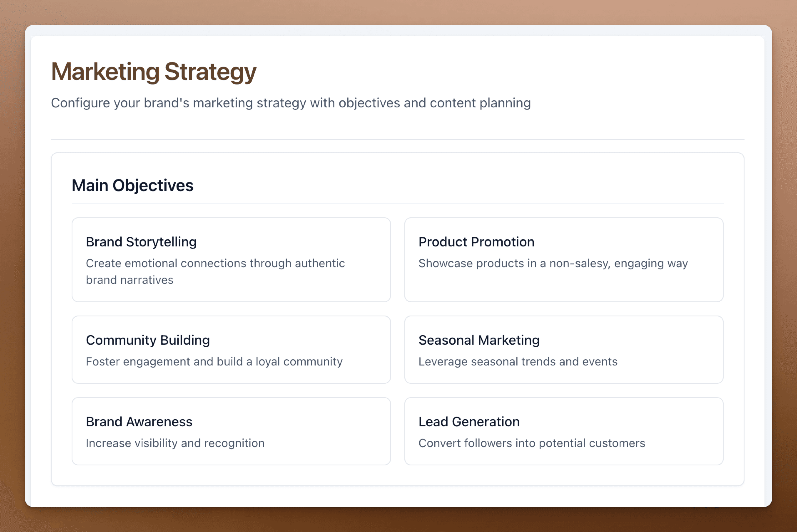Pick the Community Building objective title
The image size is (797, 532).
click(x=148, y=340)
